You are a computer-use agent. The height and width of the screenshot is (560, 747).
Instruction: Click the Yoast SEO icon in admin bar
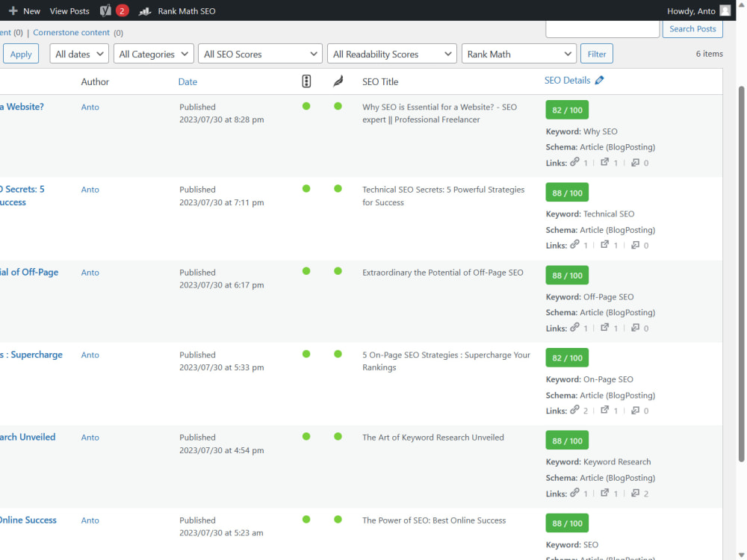pos(105,10)
